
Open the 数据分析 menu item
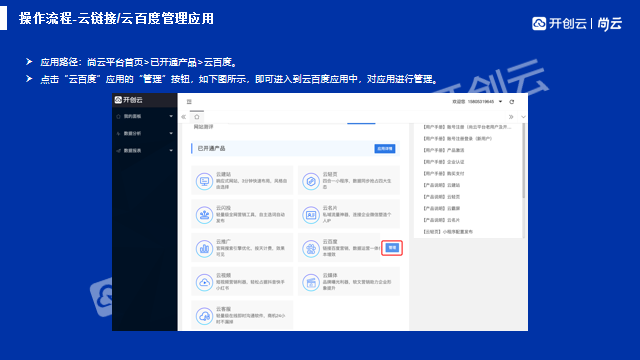(144, 133)
